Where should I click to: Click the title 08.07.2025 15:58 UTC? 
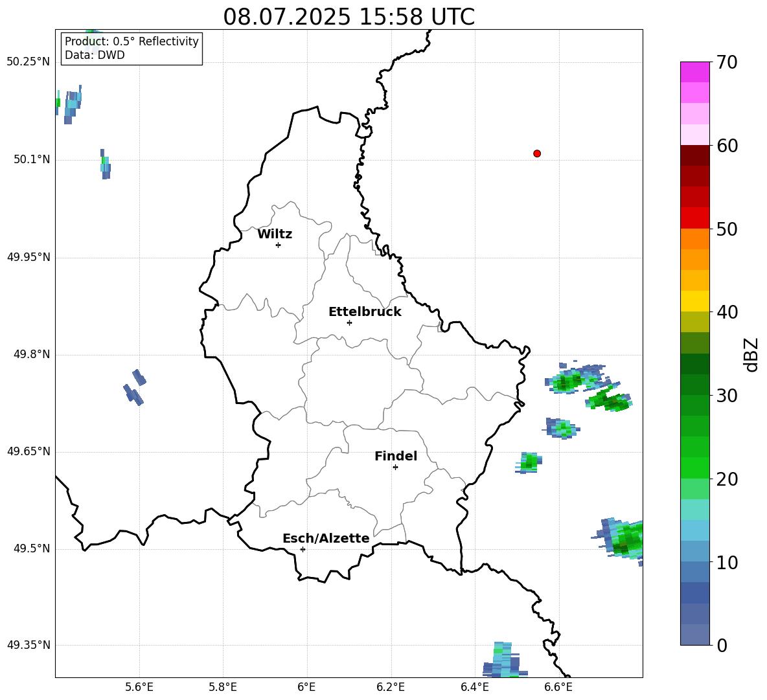(349, 17)
